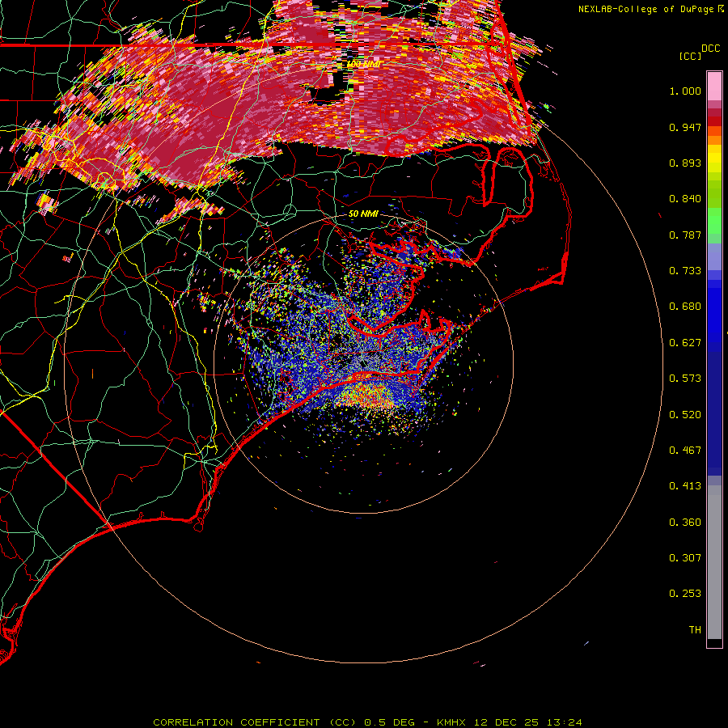Image resolution: width=728 pixels, height=728 pixels.
Task: Click the [CC] units label
Action: (691, 56)
